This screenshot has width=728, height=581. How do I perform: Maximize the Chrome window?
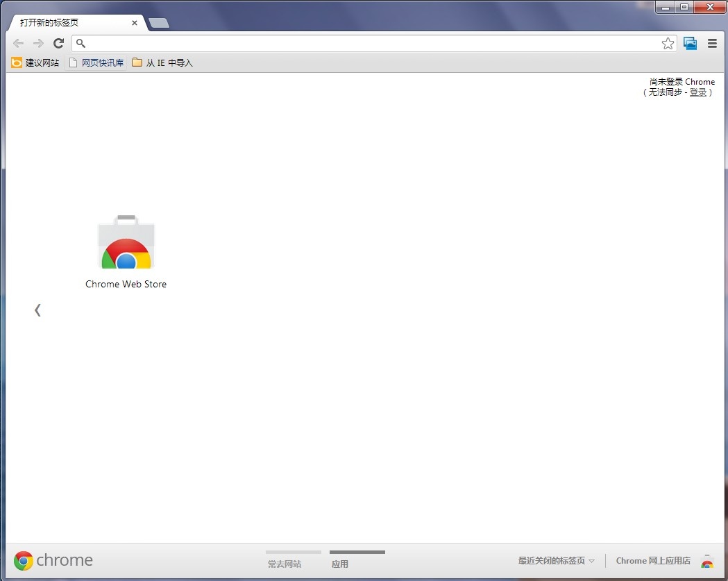(684, 7)
